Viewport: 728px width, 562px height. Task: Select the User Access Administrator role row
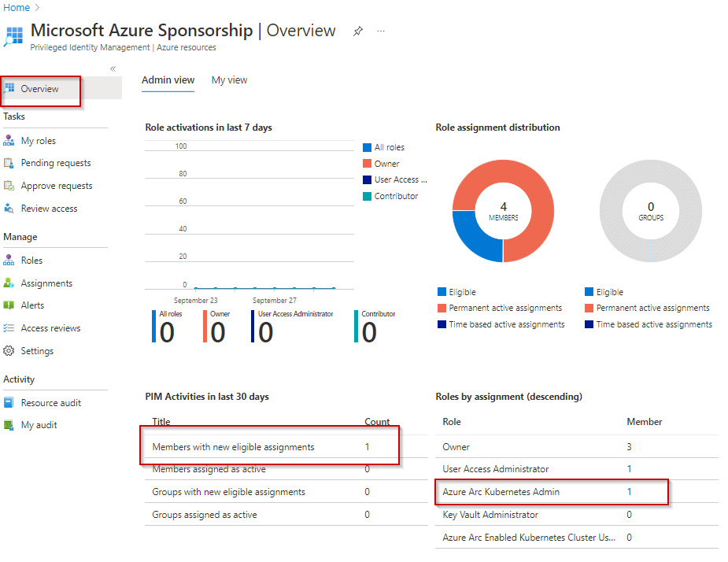tap(577, 469)
